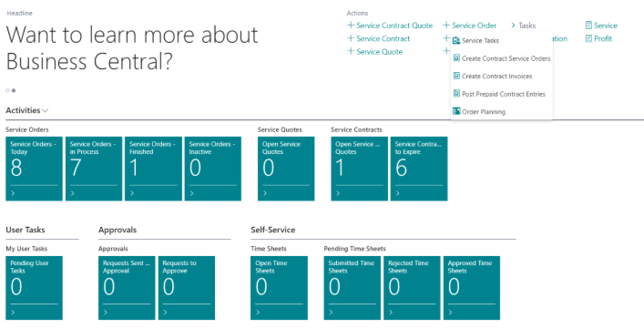Click the plus icon beside Service Quote

pyautogui.click(x=351, y=51)
